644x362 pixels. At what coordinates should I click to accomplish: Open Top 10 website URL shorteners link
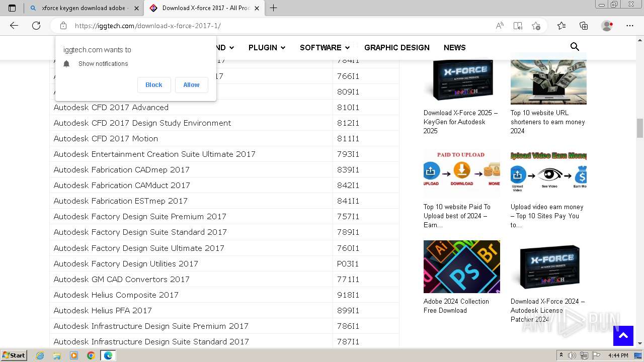tap(548, 122)
